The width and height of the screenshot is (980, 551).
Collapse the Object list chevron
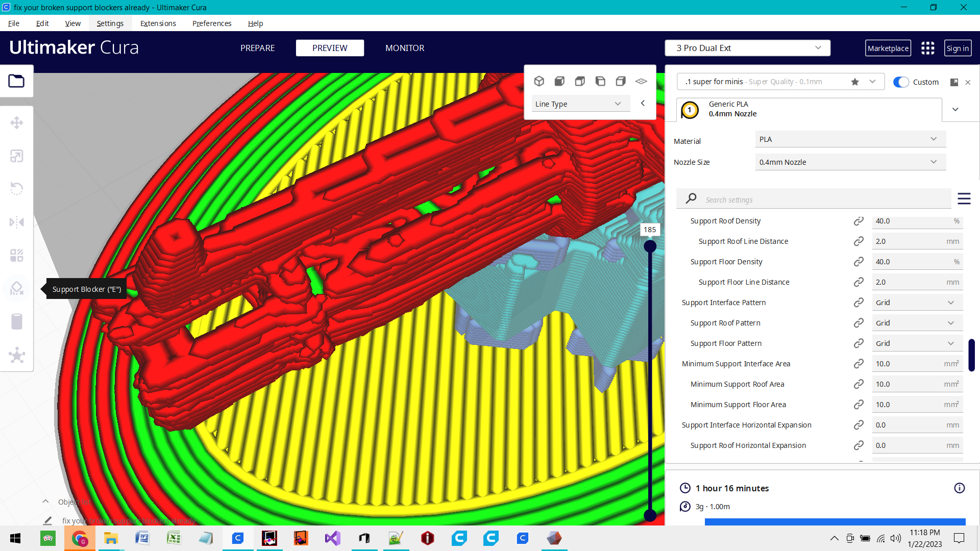coord(45,502)
